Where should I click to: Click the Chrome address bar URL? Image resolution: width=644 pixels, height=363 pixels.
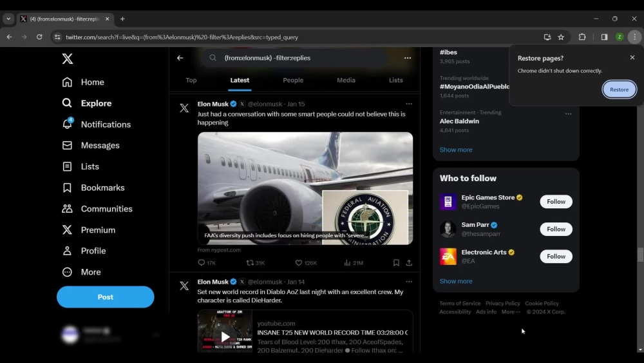[x=182, y=37]
